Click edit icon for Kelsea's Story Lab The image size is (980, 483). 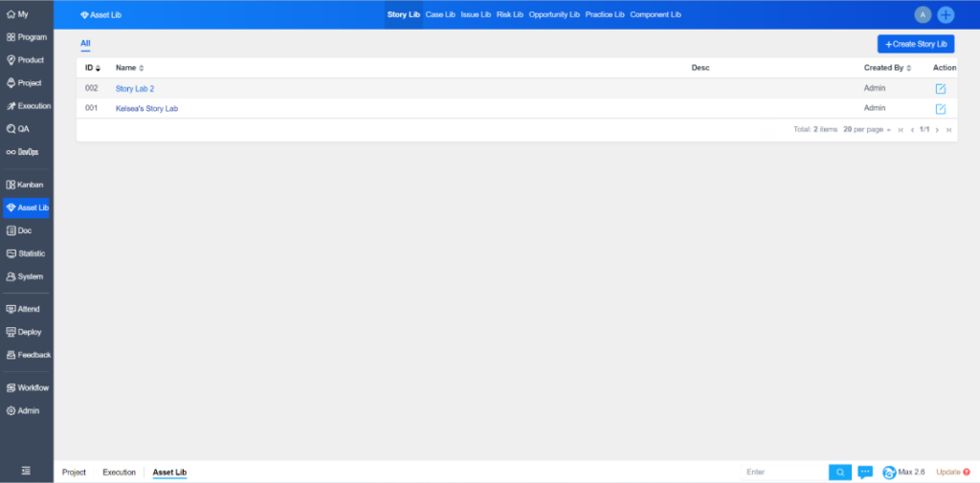coord(940,109)
